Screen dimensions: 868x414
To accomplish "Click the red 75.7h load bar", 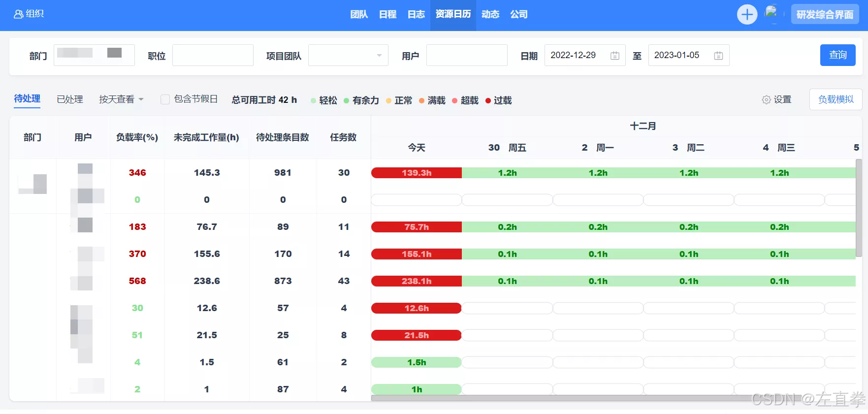I will (x=417, y=227).
